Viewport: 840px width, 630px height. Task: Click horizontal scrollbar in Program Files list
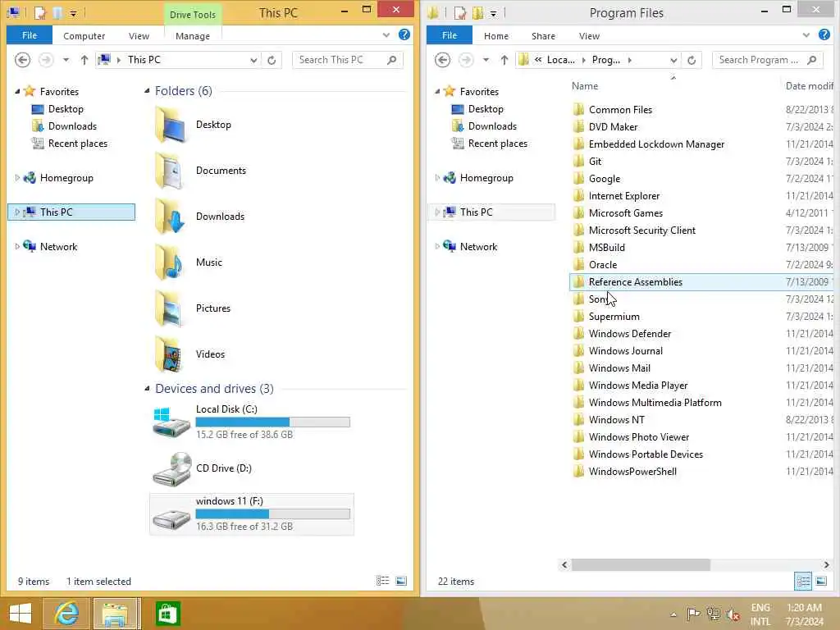pos(641,564)
